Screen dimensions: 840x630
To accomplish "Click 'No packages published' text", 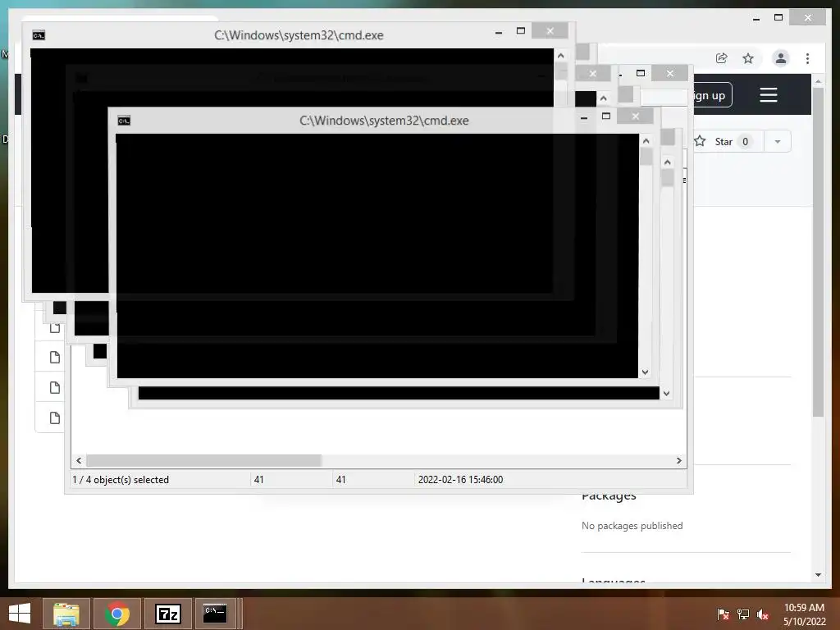I will [x=632, y=526].
